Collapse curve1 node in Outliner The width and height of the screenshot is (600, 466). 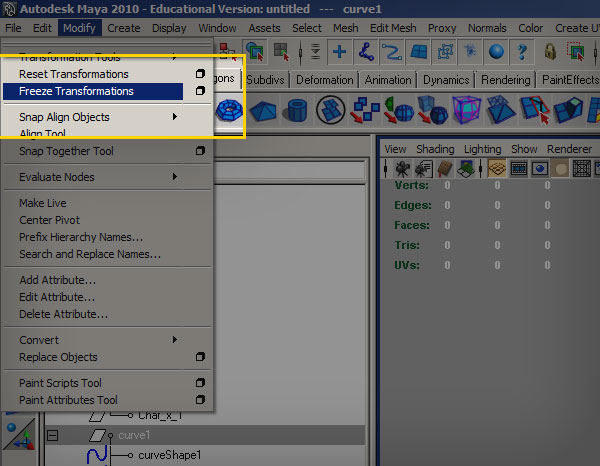click(x=52, y=435)
